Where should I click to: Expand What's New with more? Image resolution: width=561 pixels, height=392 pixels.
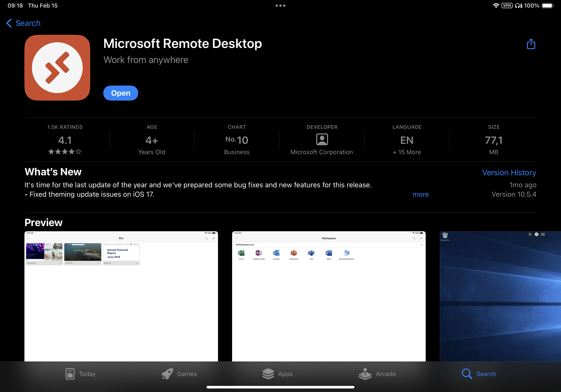tap(420, 194)
